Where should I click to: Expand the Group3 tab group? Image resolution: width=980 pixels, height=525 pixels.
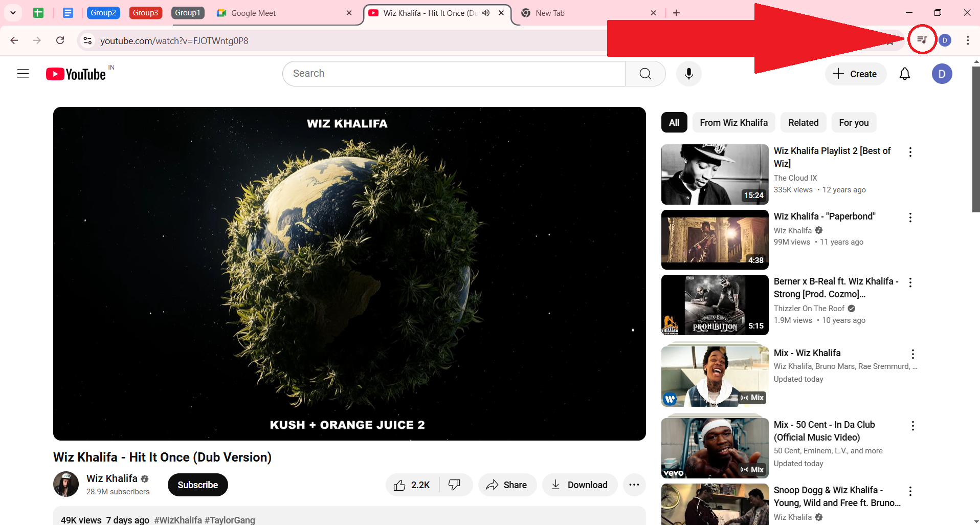(146, 13)
